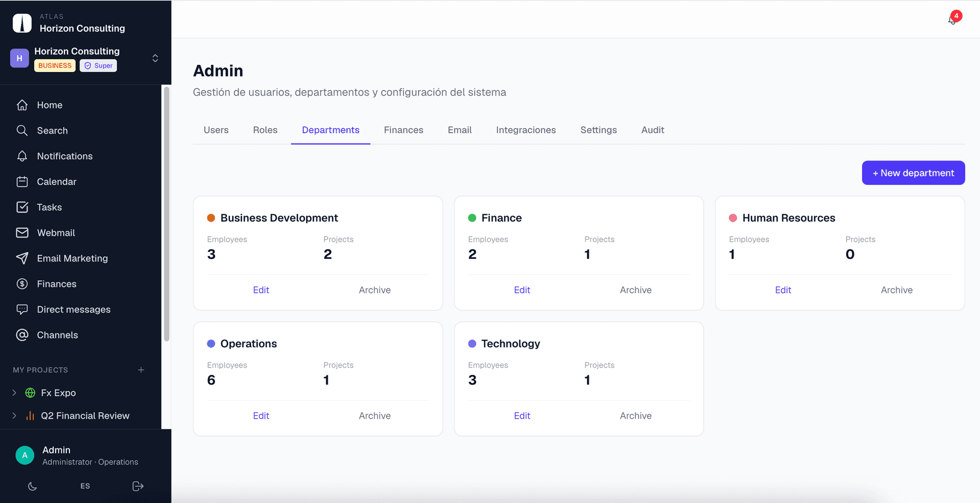
Task: Click the Email Marketing paper-plane icon
Action: coord(22,258)
